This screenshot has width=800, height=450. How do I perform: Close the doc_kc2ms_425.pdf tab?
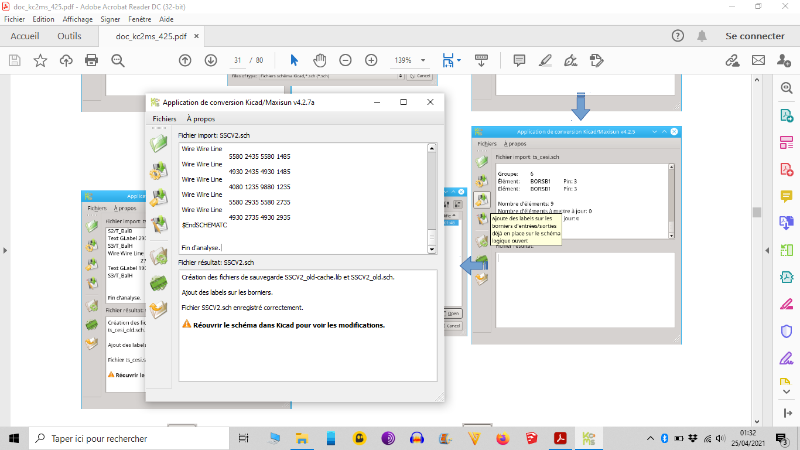point(196,36)
